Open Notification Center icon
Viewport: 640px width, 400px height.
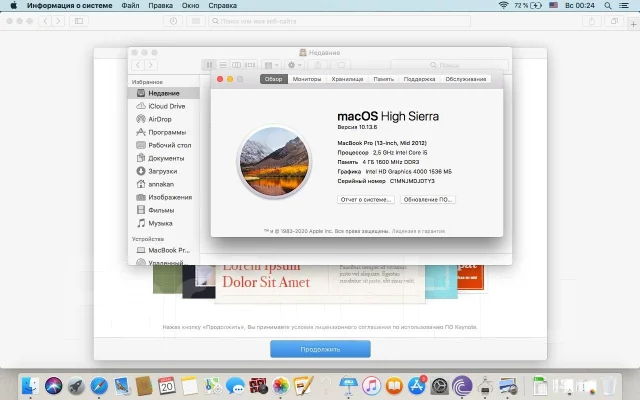click(624, 5)
